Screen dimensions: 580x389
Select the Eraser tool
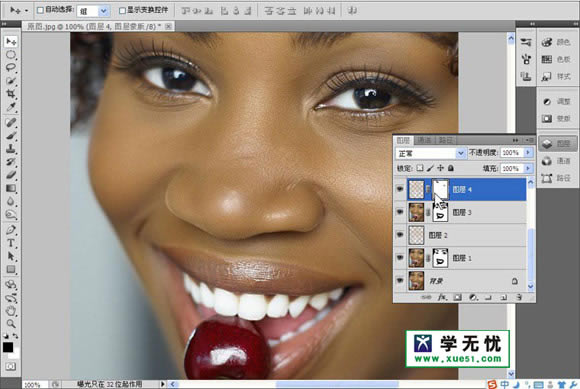point(11,175)
